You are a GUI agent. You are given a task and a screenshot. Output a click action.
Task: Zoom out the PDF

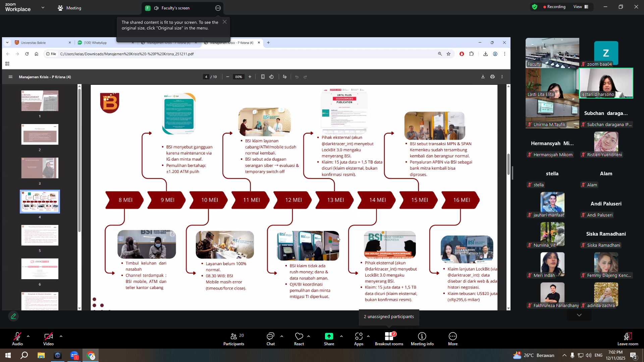tap(228, 77)
